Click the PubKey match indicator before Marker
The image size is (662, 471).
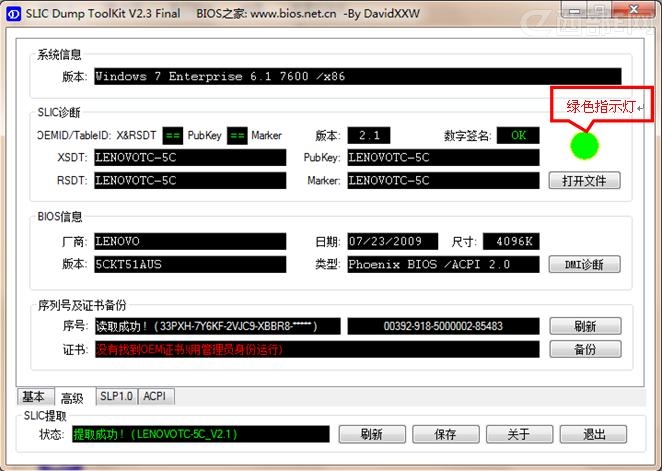(236, 136)
